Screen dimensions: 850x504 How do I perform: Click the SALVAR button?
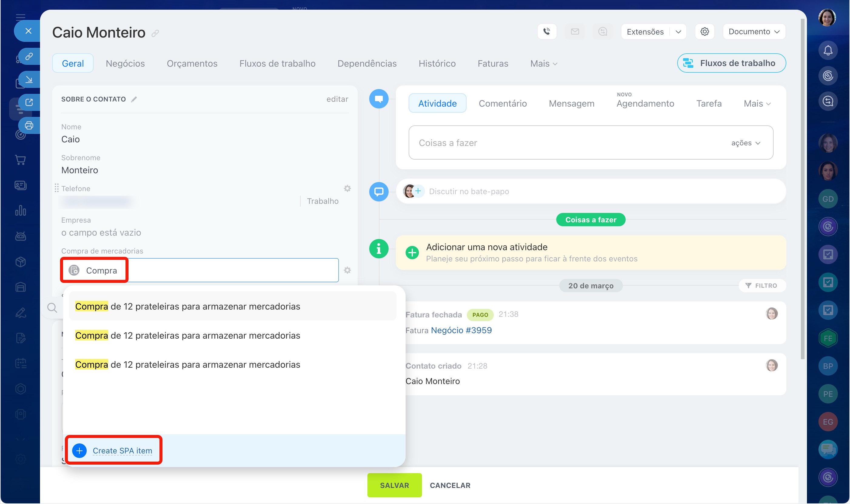(394, 485)
